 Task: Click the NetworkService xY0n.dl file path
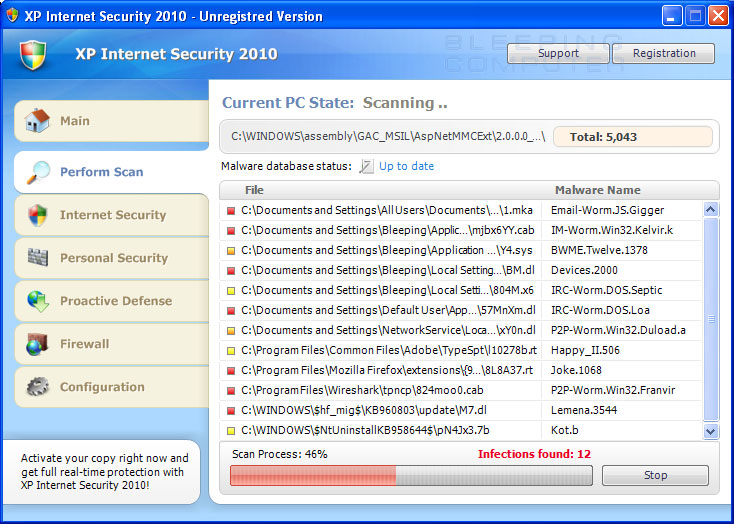pyautogui.click(x=388, y=331)
